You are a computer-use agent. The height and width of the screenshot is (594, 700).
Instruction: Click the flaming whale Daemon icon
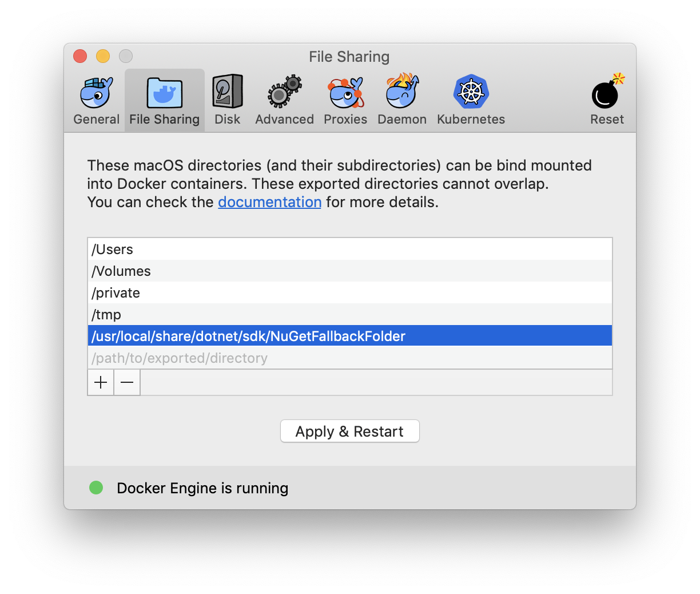pos(401,92)
